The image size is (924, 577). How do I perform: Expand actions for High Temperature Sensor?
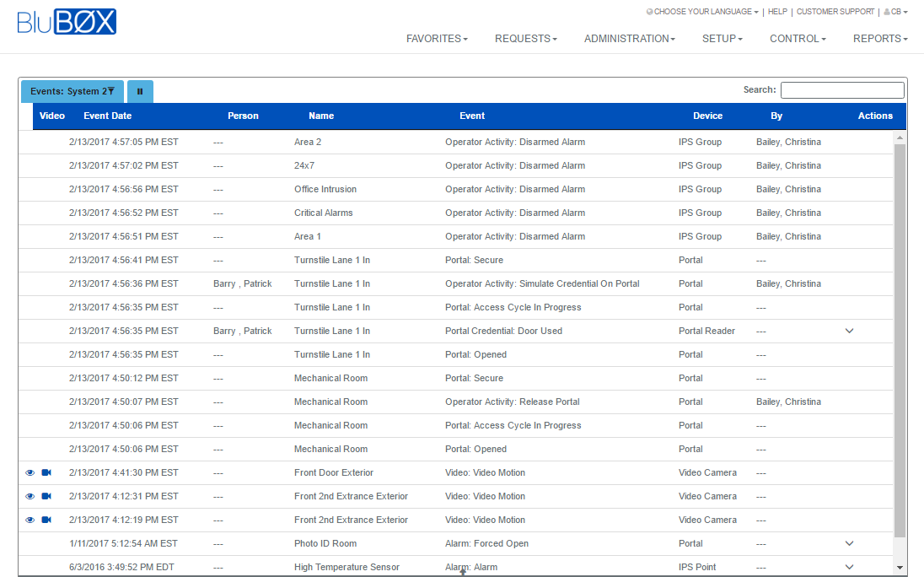849,567
